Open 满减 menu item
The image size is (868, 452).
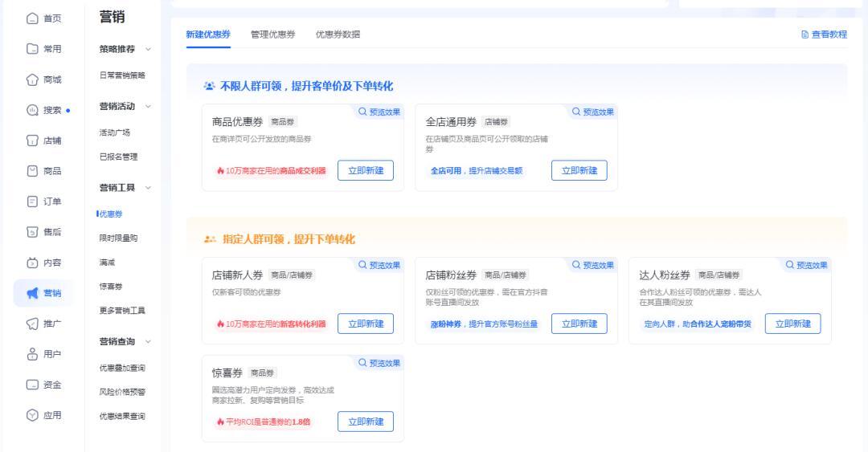[x=108, y=263]
